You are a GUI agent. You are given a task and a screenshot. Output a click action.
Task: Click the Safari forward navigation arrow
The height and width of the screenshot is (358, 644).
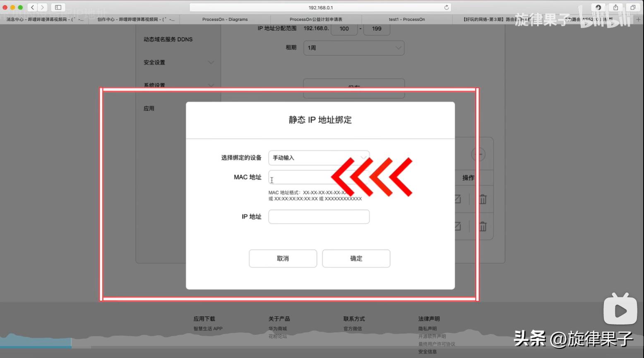point(42,7)
